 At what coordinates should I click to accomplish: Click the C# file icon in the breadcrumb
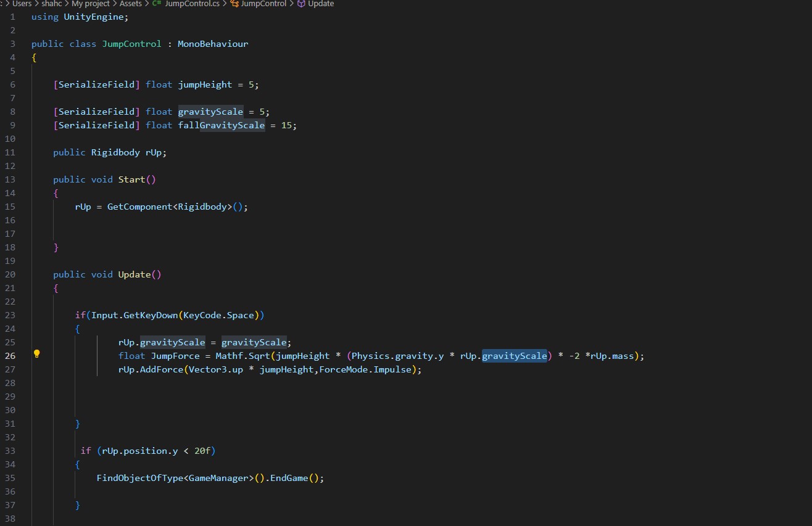tap(155, 4)
